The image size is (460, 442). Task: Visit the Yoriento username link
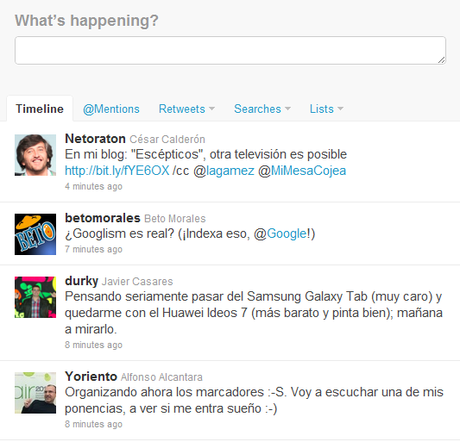pos(91,377)
